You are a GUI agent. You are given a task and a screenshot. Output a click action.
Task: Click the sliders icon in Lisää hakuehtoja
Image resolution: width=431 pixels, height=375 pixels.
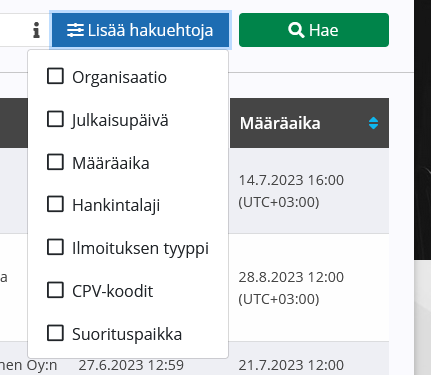(75, 30)
